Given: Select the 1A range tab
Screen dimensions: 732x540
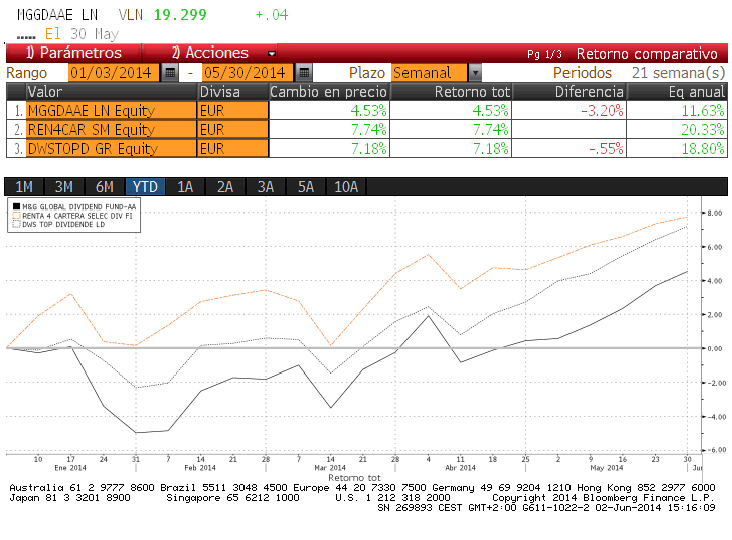Looking at the screenshot, I should coord(185,187).
